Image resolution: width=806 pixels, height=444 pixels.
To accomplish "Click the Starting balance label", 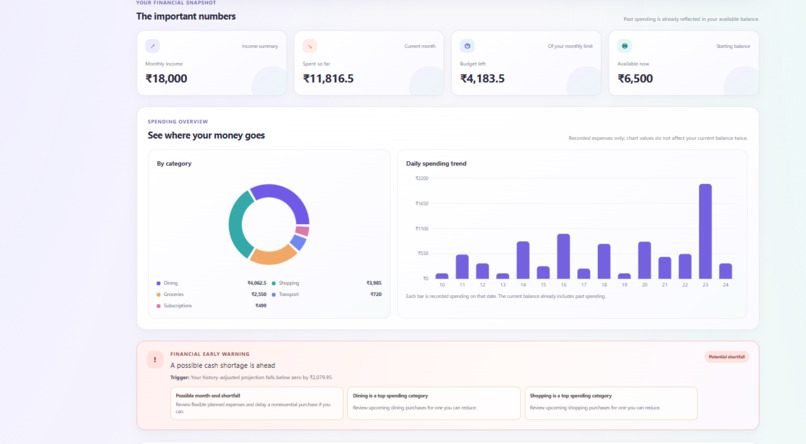I will click(x=733, y=46).
